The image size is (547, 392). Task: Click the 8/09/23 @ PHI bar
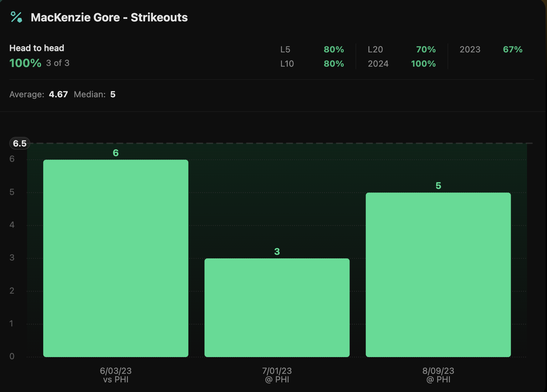pyautogui.click(x=438, y=274)
